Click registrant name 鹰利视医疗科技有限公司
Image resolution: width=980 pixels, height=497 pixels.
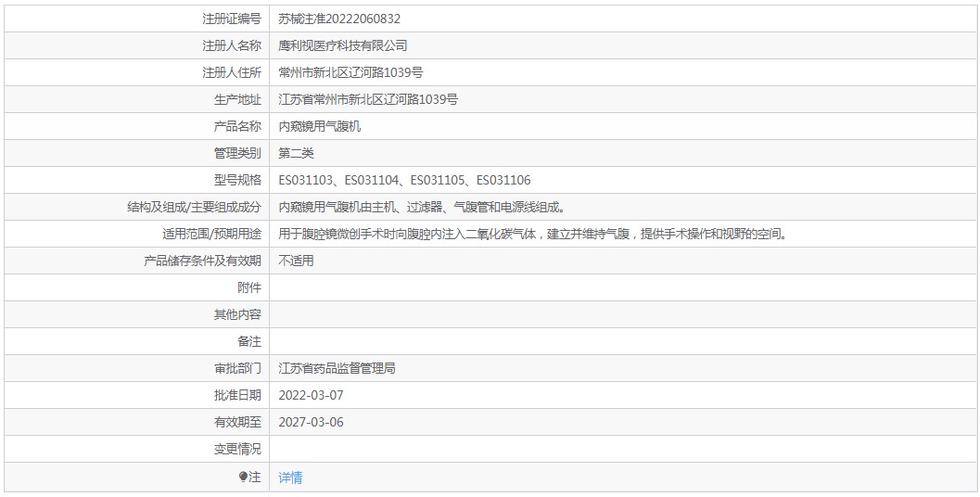(x=342, y=45)
